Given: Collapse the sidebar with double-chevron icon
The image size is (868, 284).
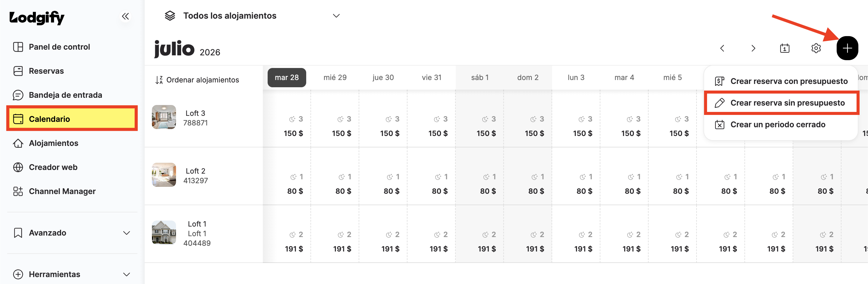Looking at the screenshot, I should click(x=125, y=16).
